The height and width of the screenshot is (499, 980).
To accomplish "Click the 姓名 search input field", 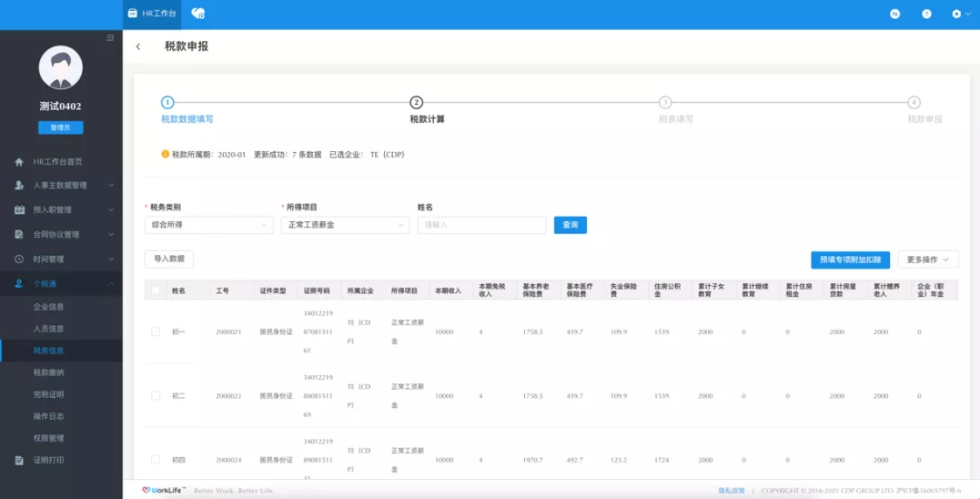I will click(x=482, y=225).
